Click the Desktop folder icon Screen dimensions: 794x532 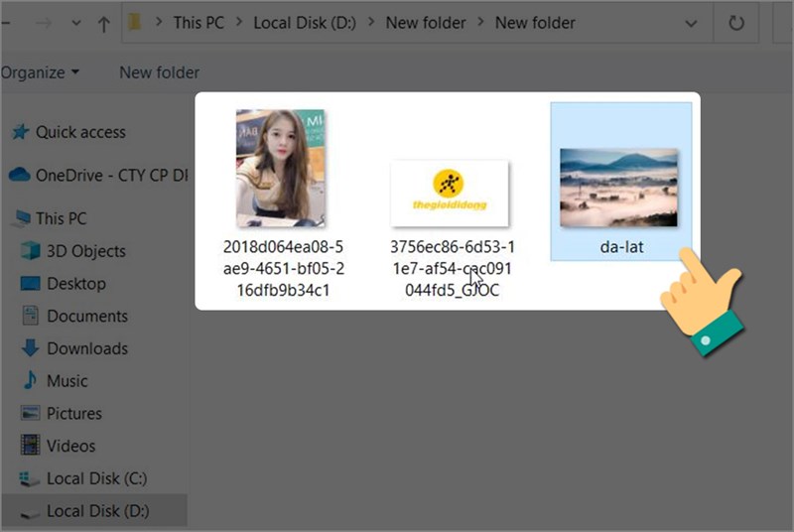pyautogui.click(x=31, y=284)
